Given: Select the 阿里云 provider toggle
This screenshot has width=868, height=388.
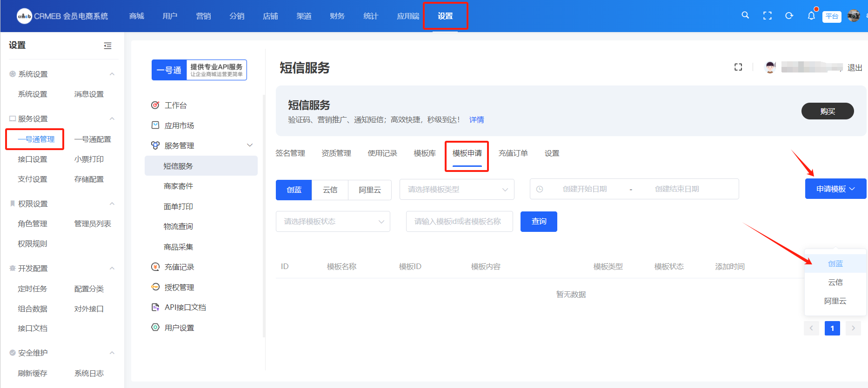Looking at the screenshot, I should pos(370,190).
